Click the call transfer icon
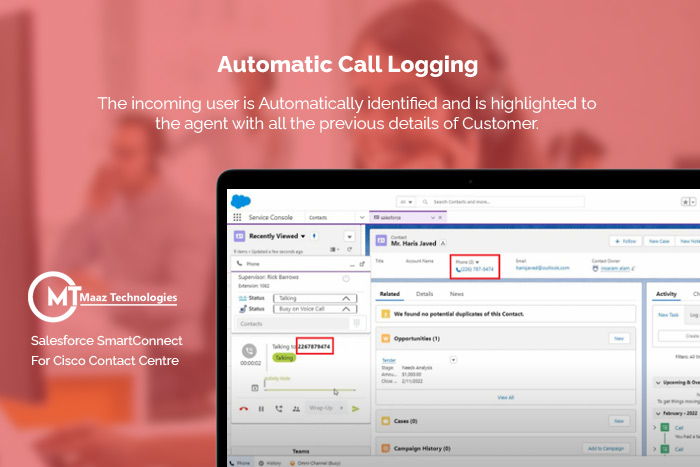Screen dimensions: 700x467 click(x=279, y=408)
